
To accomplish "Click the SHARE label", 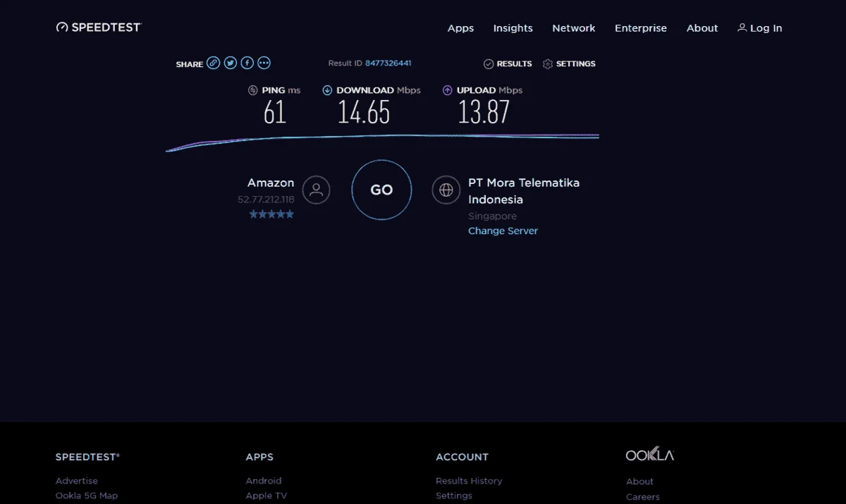I will (190, 64).
